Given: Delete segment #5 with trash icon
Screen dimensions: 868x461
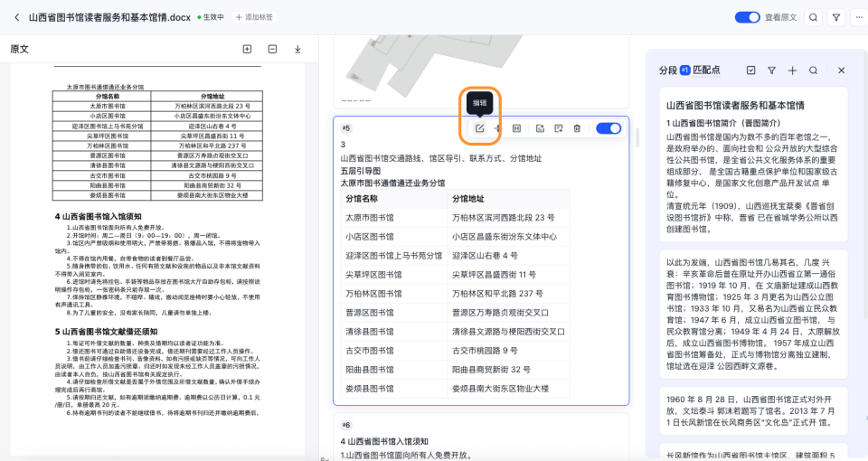Looking at the screenshot, I should click(577, 128).
